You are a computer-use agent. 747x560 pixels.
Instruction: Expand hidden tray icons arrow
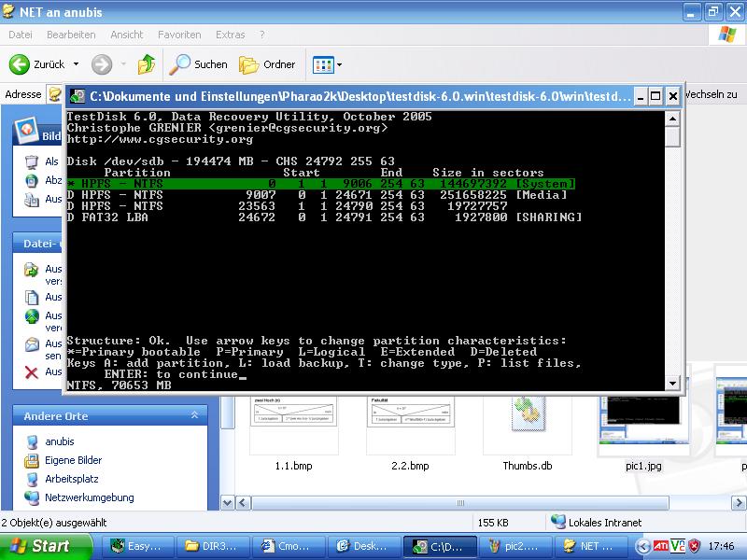643,546
